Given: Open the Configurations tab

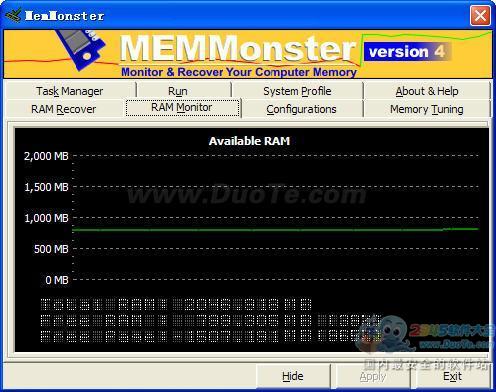Looking at the screenshot, I should 301,109.
